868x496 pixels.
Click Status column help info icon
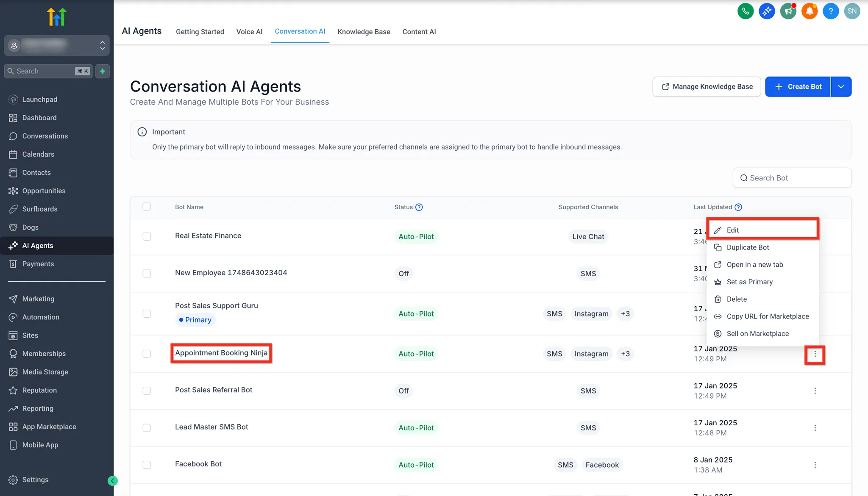tap(419, 207)
